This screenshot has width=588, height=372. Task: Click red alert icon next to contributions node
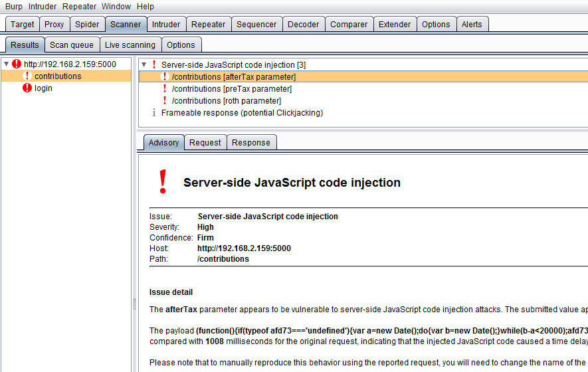tap(27, 76)
